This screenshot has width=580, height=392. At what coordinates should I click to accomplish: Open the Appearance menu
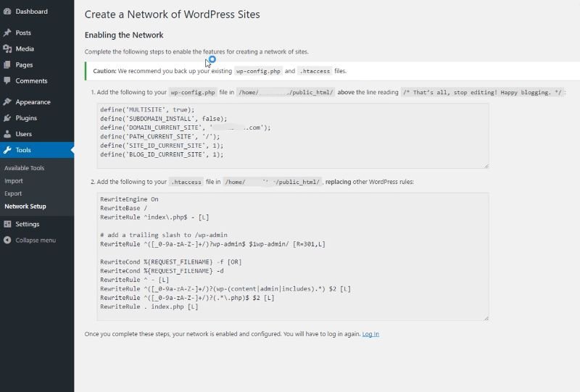[x=33, y=102]
